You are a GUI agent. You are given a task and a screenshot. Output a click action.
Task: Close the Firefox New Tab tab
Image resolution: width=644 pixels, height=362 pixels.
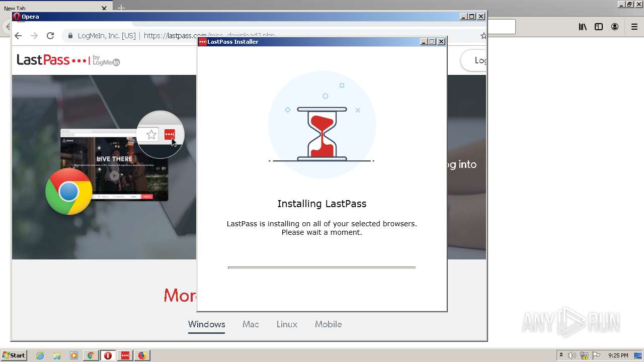click(x=104, y=8)
